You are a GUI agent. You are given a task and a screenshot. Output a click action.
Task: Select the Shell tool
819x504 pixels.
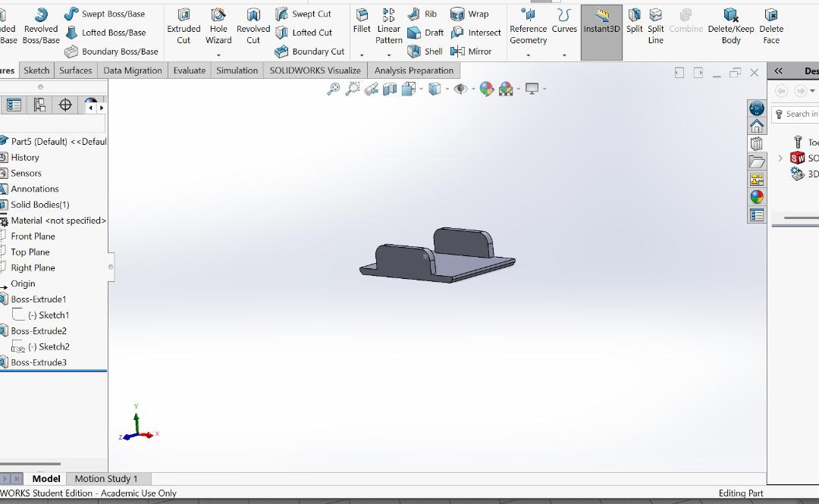pos(425,52)
